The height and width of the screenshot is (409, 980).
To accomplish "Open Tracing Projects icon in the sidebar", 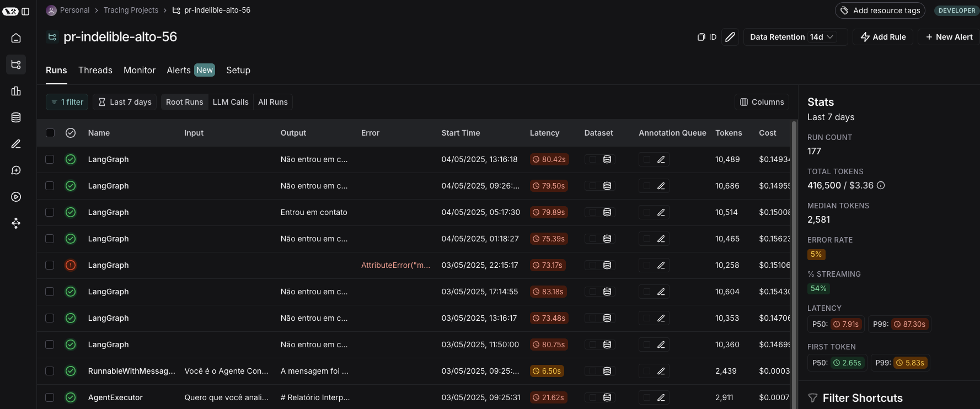I will (x=16, y=64).
